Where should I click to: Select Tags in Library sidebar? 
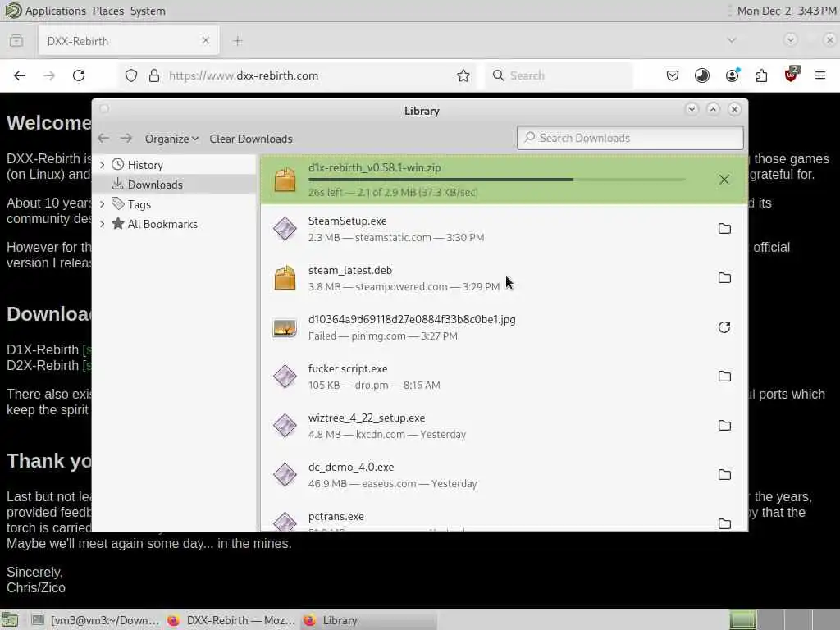pyautogui.click(x=174, y=204)
